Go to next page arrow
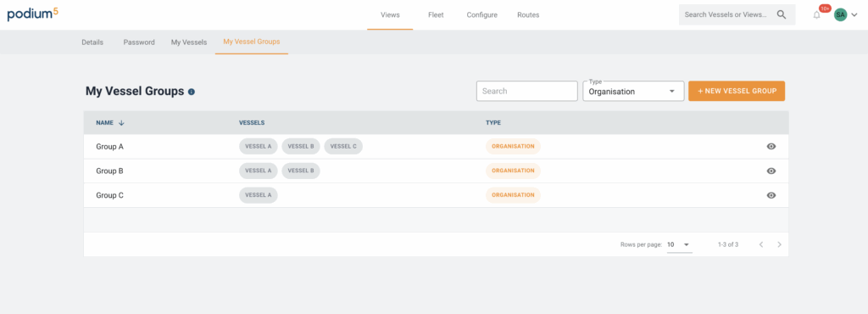 780,244
